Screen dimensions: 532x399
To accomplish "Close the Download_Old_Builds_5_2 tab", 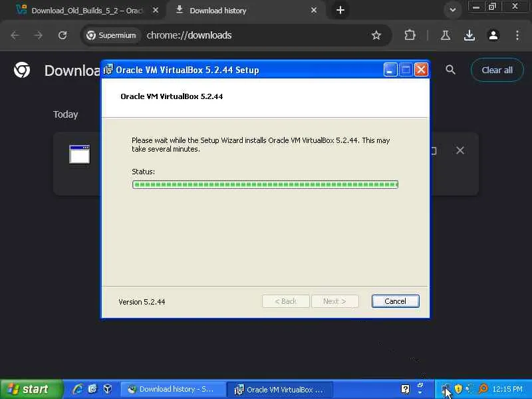I will pos(156,10).
